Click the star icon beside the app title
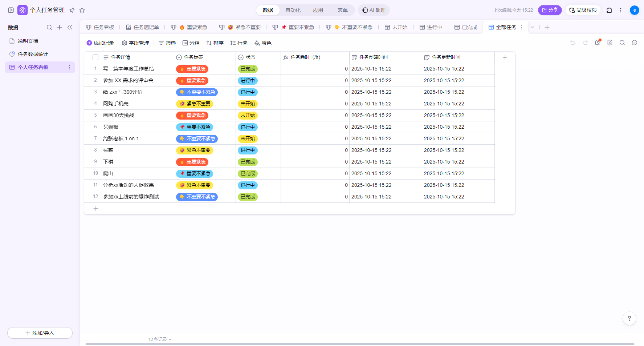 (82, 10)
